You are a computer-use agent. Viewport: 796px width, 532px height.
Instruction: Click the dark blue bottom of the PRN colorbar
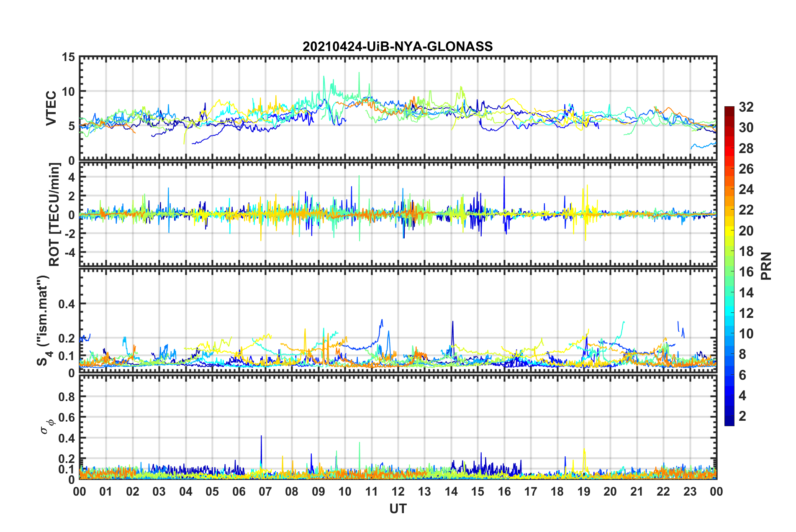[x=729, y=422]
